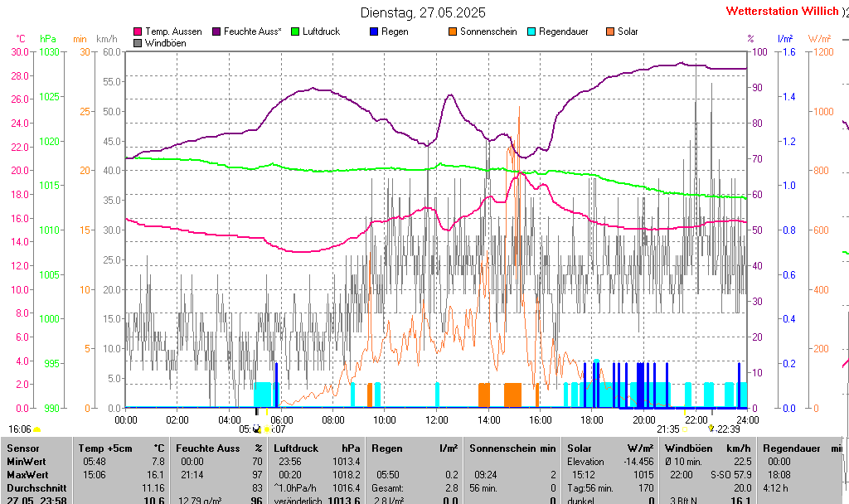The height and width of the screenshot is (504, 849).
Task: Click the °C axis unit label
Action: pos(21,39)
